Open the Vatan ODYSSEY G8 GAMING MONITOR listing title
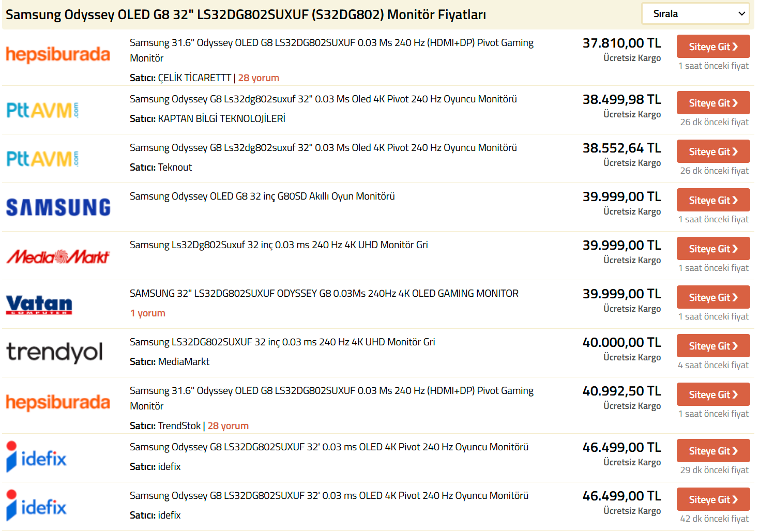 click(x=324, y=294)
